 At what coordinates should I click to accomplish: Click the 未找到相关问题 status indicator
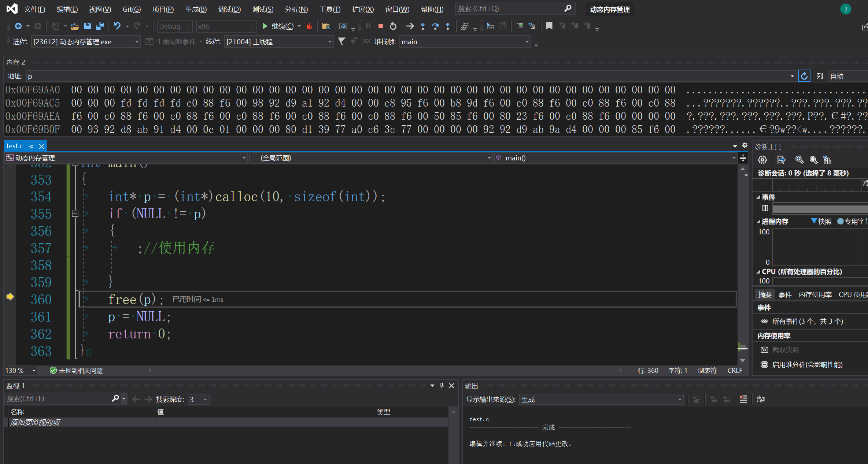tap(76, 370)
